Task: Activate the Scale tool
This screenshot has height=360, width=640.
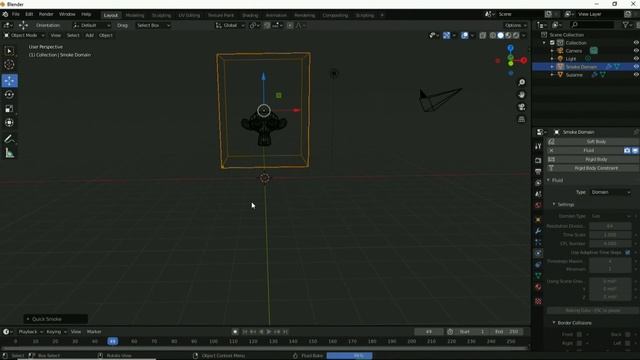Action: tap(9, 109)
